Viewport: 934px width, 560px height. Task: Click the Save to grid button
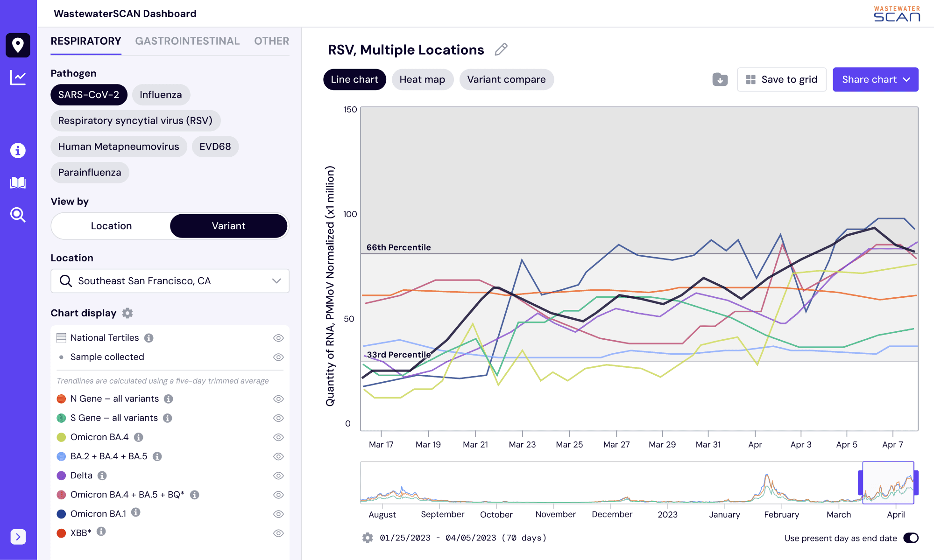pos(782,80)
